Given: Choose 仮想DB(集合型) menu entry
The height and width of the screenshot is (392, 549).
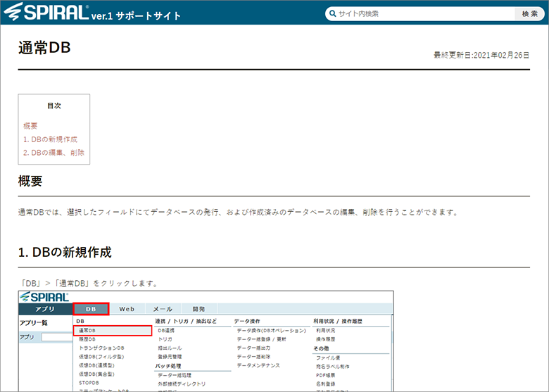Looking at the screenshot, I should tap(96, 374).
